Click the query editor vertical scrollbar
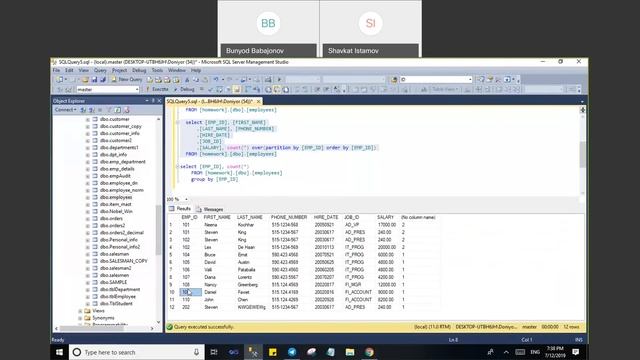 (582, 154)
